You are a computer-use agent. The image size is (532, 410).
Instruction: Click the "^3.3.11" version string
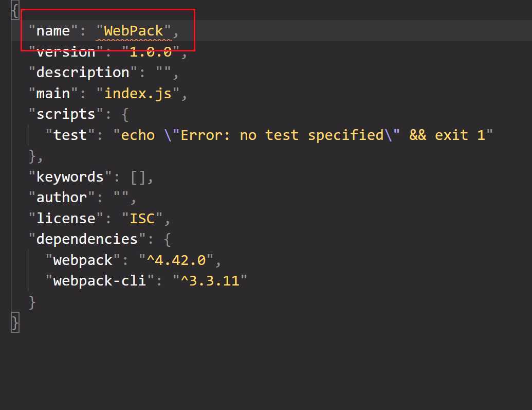click(210, 281)
